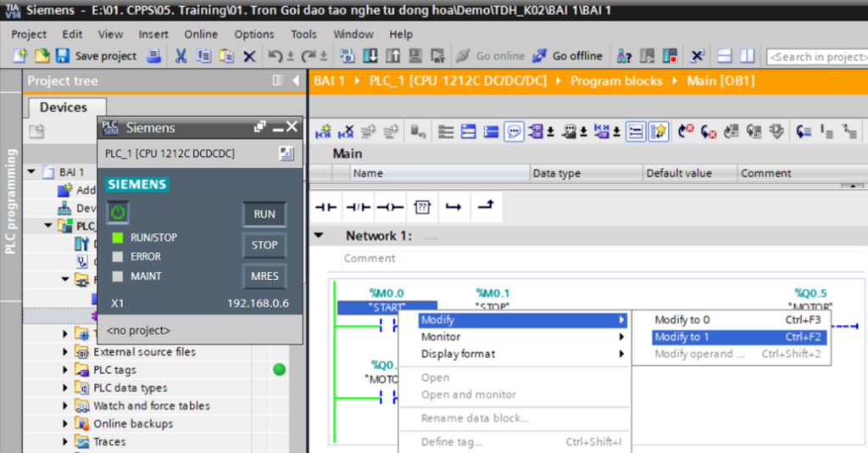Select the Devices tab

click(x=64, y=108)
